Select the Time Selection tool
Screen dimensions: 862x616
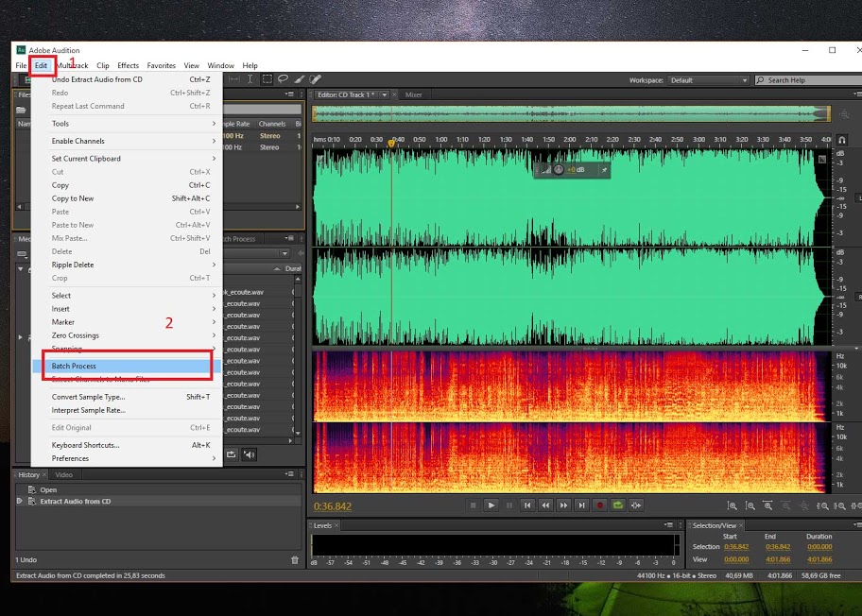250,79
